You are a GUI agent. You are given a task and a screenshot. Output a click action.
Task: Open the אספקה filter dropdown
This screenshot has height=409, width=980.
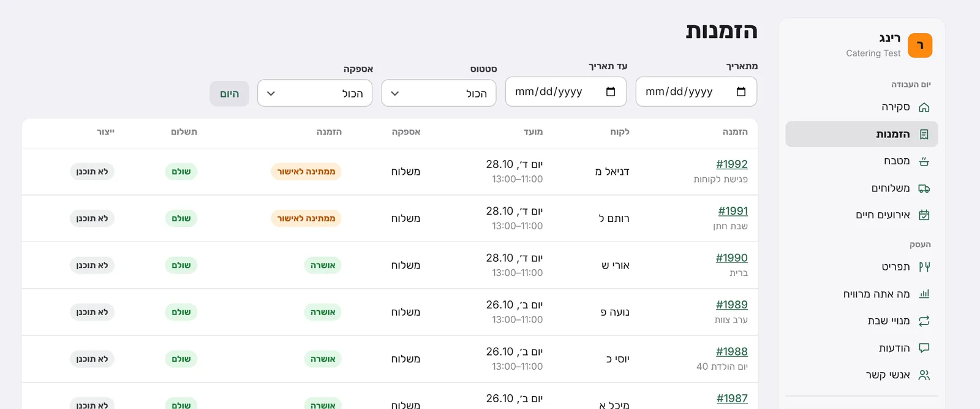click(315, 93)
